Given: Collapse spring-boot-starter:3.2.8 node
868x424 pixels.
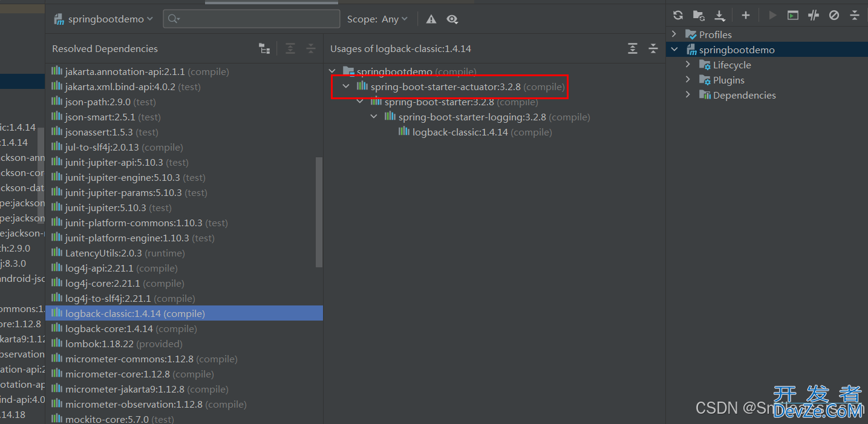Looking at the screenshot, I should tap(360, 102).
